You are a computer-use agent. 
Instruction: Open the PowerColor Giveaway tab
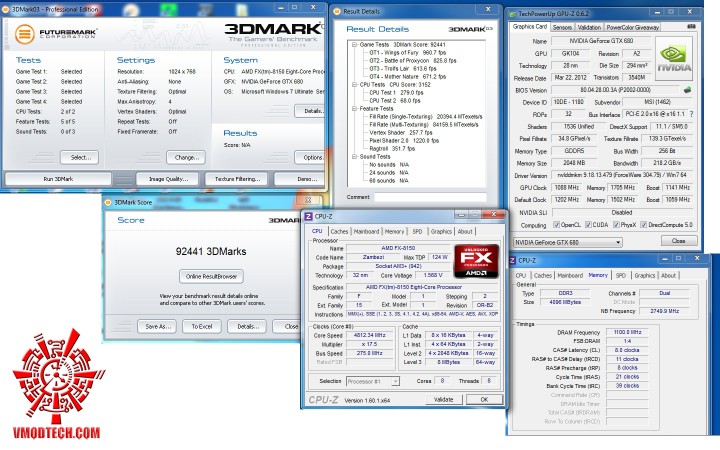tap(632, 28)
